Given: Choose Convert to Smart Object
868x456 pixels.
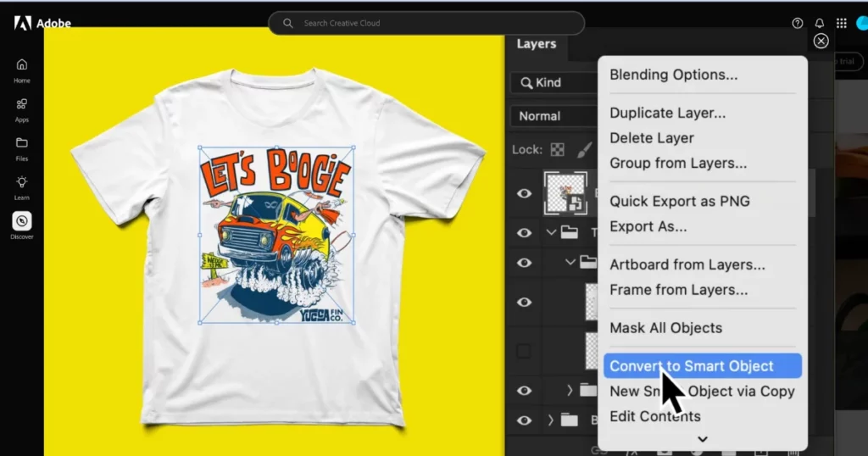Looking at the screenshot, I should coord(702,366).
